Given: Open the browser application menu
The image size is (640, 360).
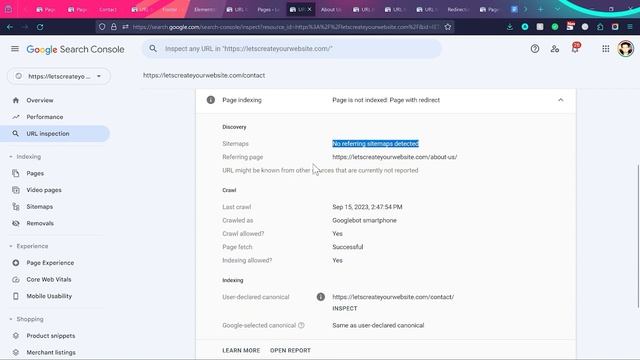Looking at the screenshot, I should (630, 27).
